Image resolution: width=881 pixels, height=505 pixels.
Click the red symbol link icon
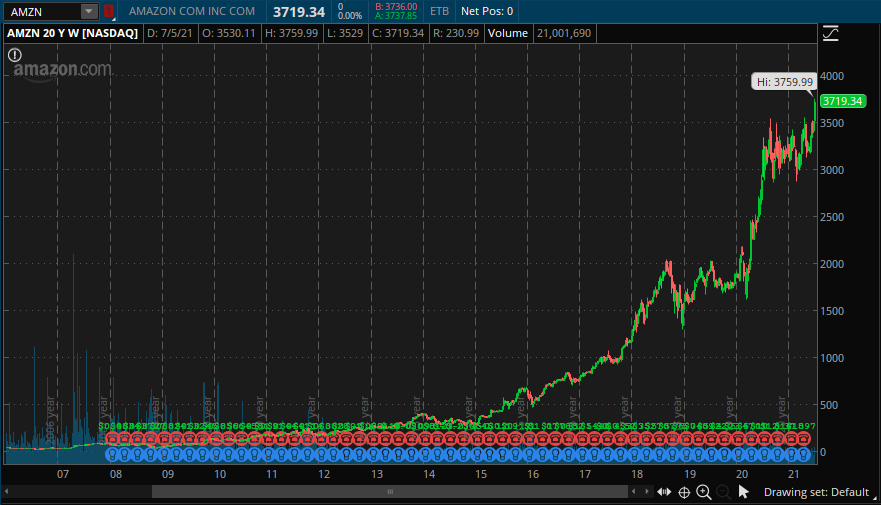click(x=109, y=11)
